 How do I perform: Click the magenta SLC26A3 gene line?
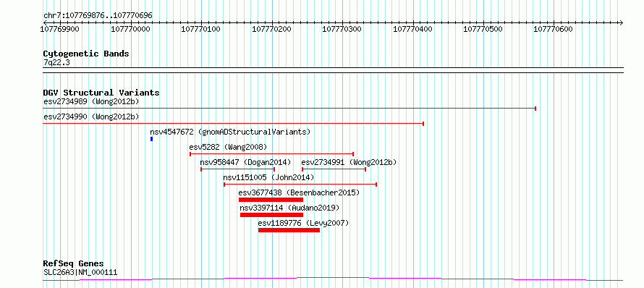(333, 279)
